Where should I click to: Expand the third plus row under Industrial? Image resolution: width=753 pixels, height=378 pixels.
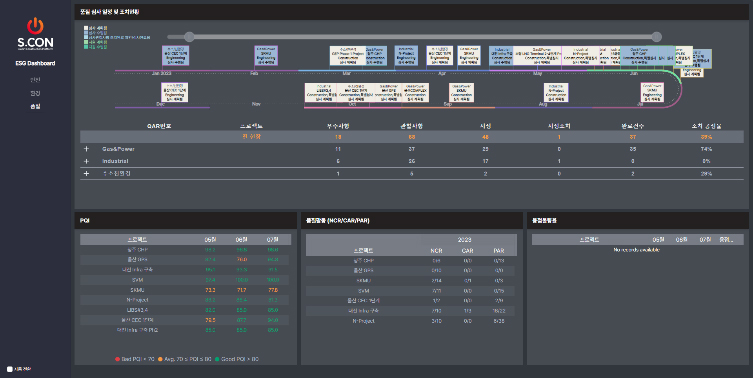click(x=86, y=173)
